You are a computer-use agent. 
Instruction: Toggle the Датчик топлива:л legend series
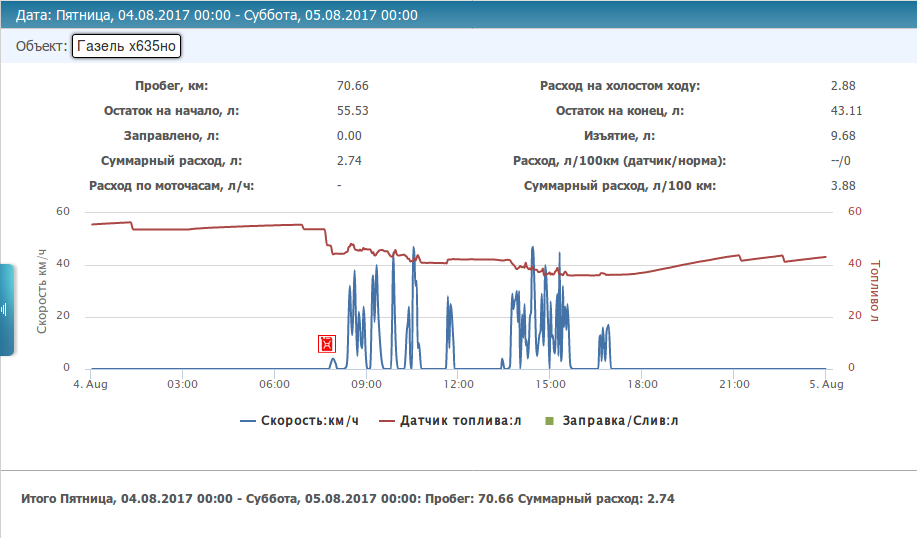pos(450,421)
